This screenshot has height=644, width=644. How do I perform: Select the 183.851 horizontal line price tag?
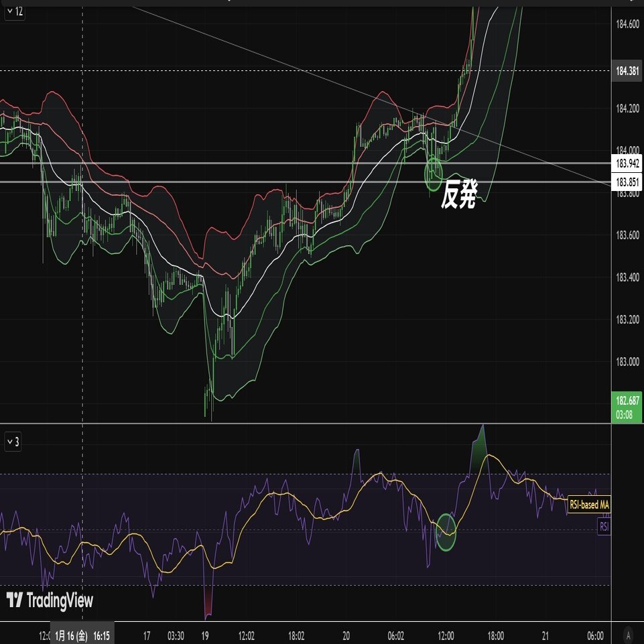[627, 182]
